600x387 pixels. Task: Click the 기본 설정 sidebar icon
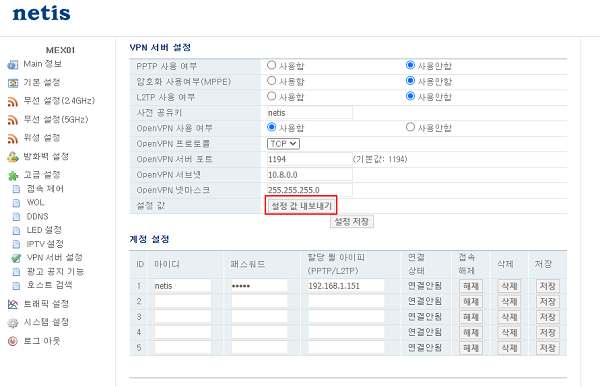(13, 83)
